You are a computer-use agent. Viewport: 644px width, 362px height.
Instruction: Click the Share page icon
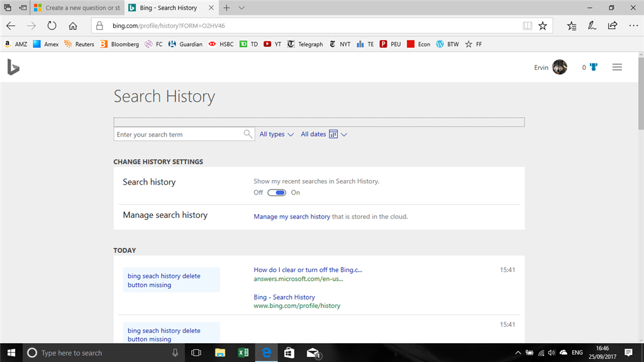coord(613,26)
